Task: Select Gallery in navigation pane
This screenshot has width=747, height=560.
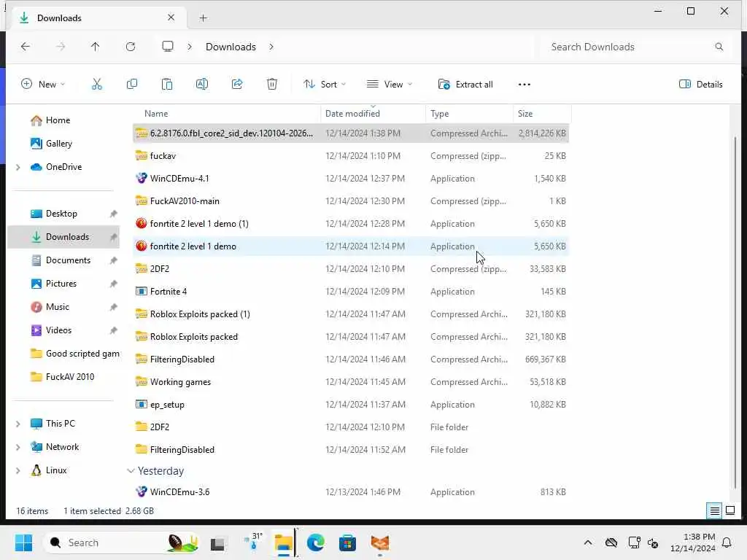Action: click(58, 144)
